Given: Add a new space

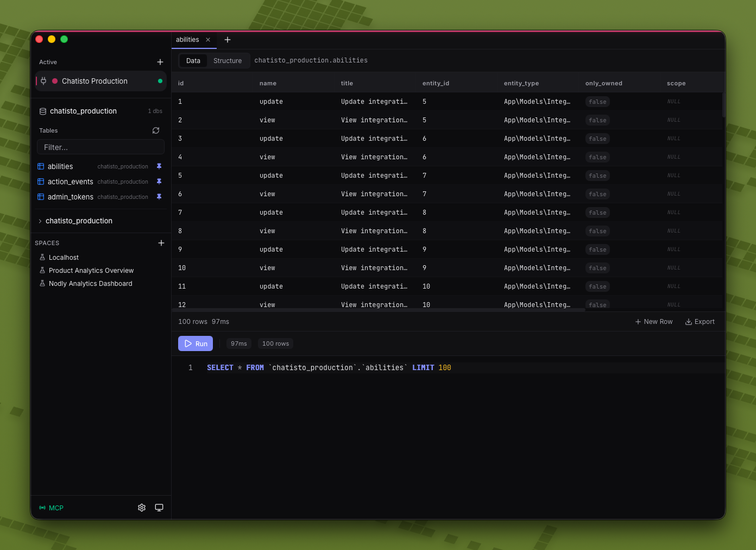Looking at the screenshot, I should [161, 243].
